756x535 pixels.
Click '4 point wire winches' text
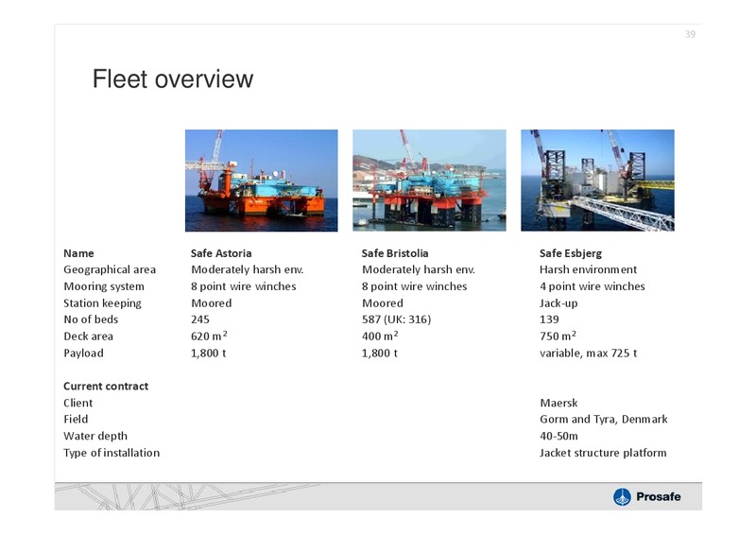(x=593, y=286)
